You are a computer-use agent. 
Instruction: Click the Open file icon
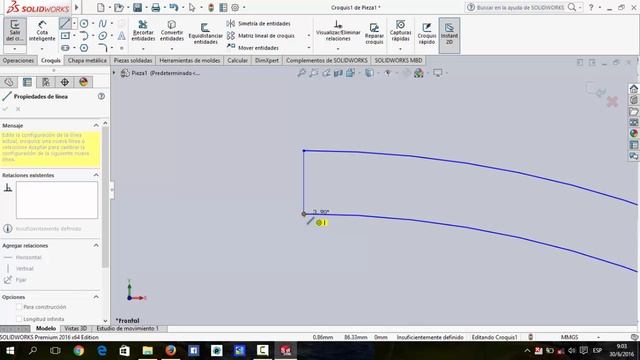click(118, 7)
